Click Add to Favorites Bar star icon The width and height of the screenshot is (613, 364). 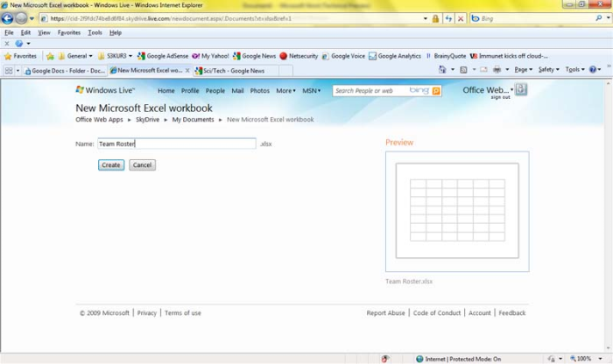click(50, 56)
